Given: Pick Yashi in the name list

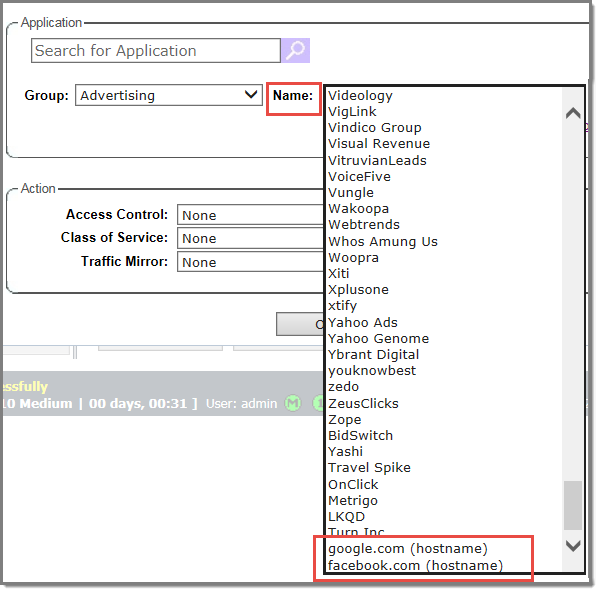Looking at the screenshot, I should (345, 451).
